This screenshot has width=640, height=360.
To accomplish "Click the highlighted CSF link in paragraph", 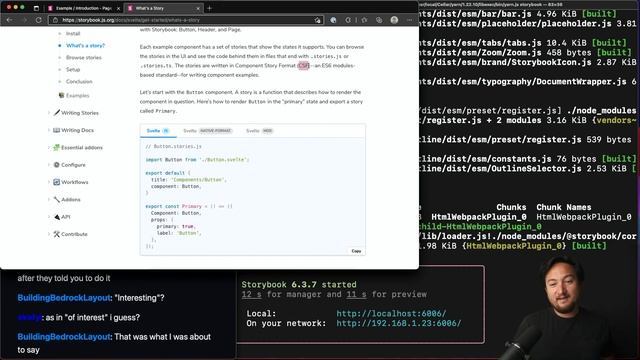I will pyautogui.click(x=303, y=66).
